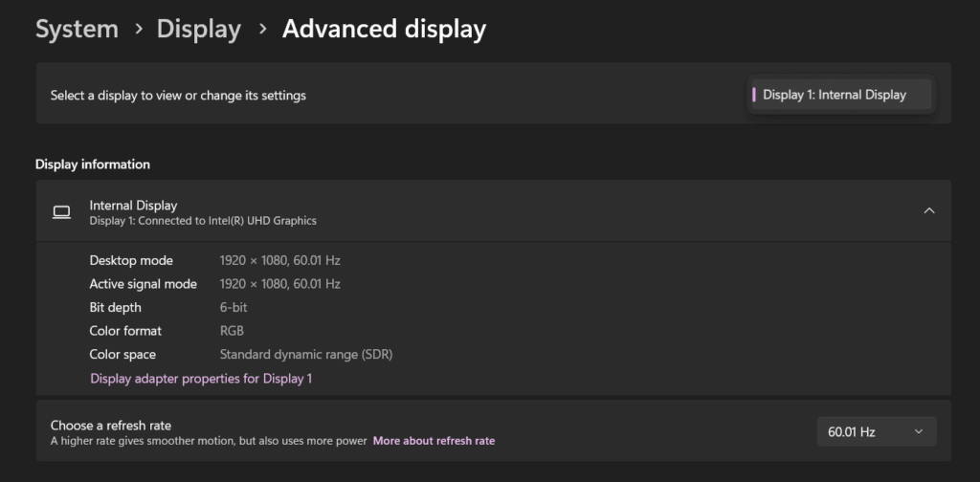The width and height of the screenshot is (980, 482).
Task: Open the Display 1: Internal Display selector
Action: click(840, 95)
